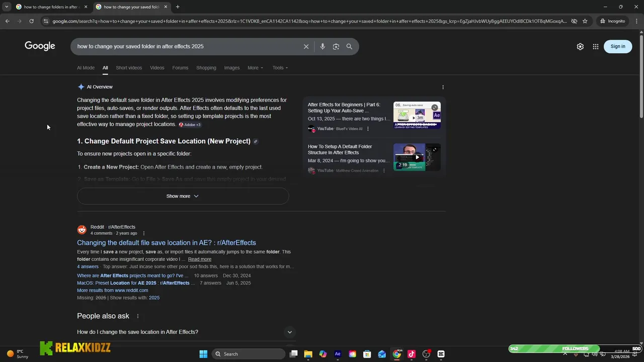
Task: Open options for the BlueFx YouTube video
Action: pyautogui.click(x=368, y=129)
